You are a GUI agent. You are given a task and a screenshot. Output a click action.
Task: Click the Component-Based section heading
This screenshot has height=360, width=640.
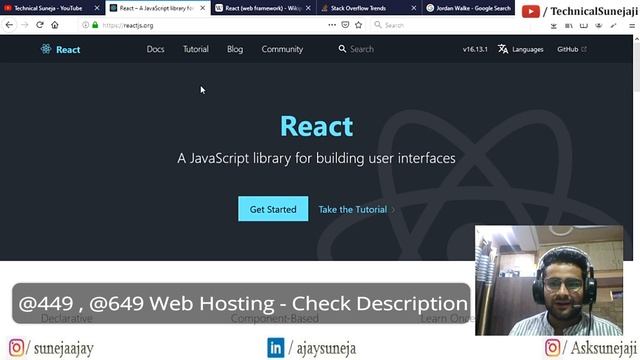click(275, 319)
